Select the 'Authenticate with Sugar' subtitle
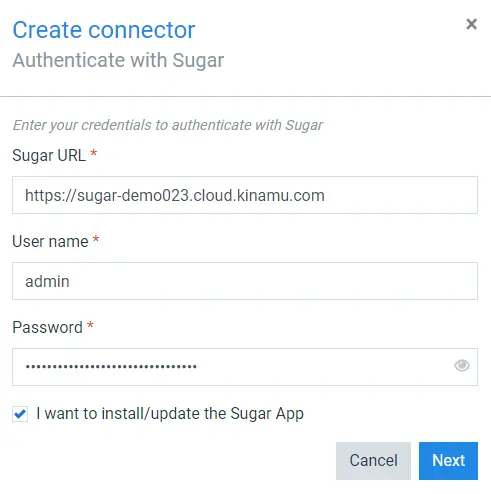 [x=118, y=60]
